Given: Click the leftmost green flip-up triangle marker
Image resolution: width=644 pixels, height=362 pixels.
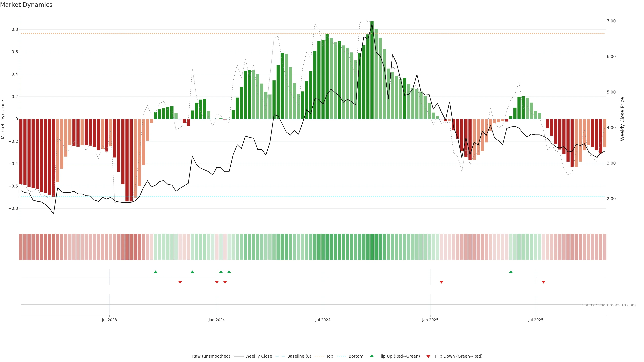Looking at the screenshot, I should (155, 272).
